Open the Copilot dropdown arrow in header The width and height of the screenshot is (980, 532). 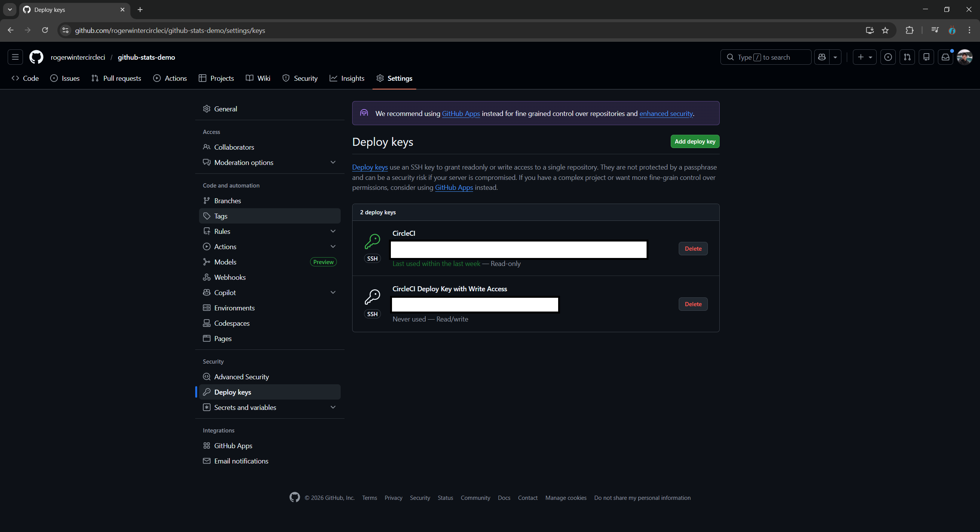pos(835,57)
